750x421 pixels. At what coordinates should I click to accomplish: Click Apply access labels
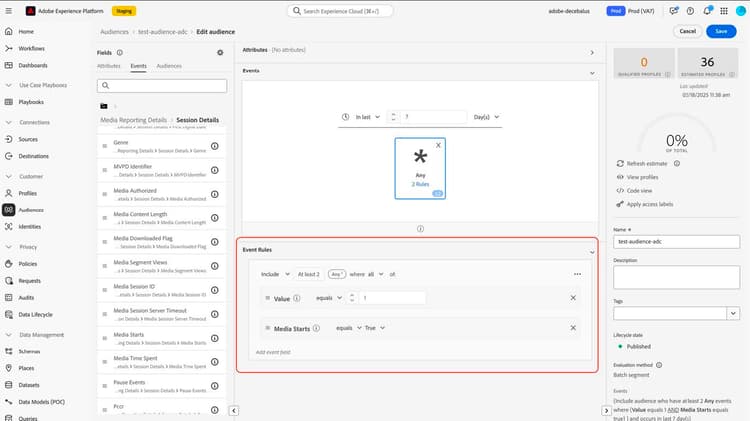[x=650, y=204]
